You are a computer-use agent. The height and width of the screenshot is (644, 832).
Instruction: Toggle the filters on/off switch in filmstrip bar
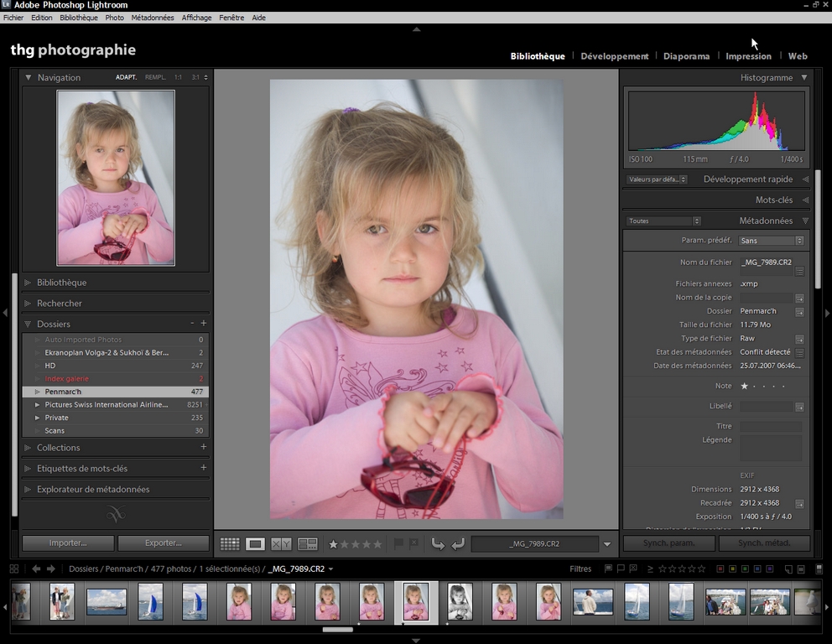pyautogui.click(x=819, y=569)
